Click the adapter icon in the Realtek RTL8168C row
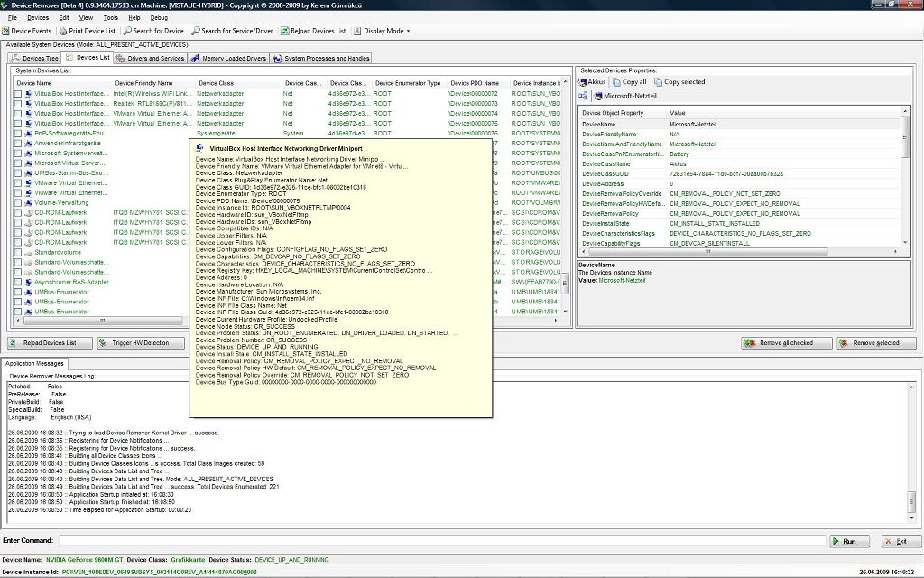 click(28, 104)
